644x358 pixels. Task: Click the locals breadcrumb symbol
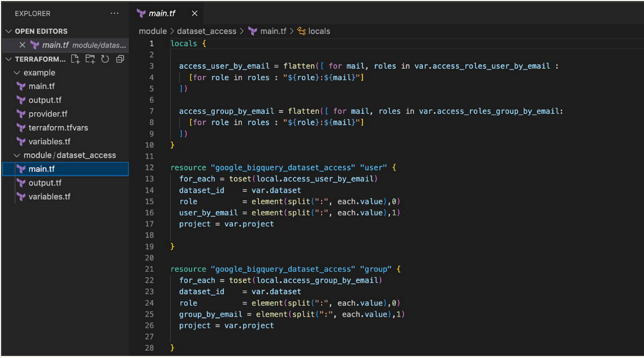coord(319,31)
